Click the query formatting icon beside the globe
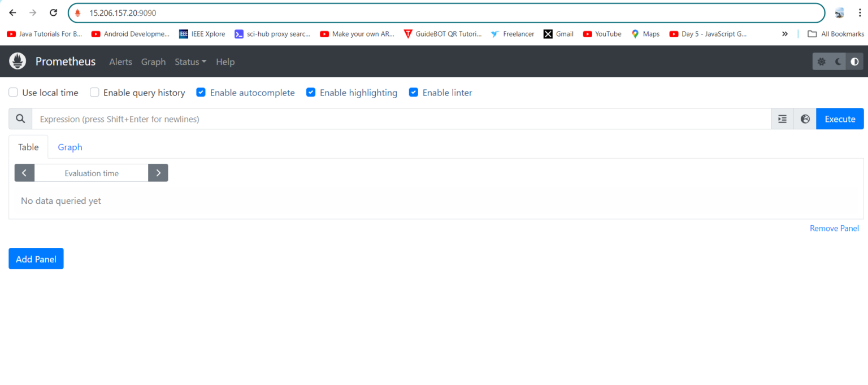Viewport: 868px width, 385px height. point(782,119)
